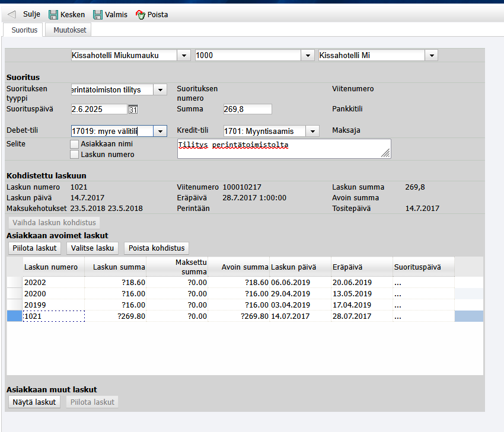
Task: Open the dropdown showing 1000
Action: (x=308, y=56)
